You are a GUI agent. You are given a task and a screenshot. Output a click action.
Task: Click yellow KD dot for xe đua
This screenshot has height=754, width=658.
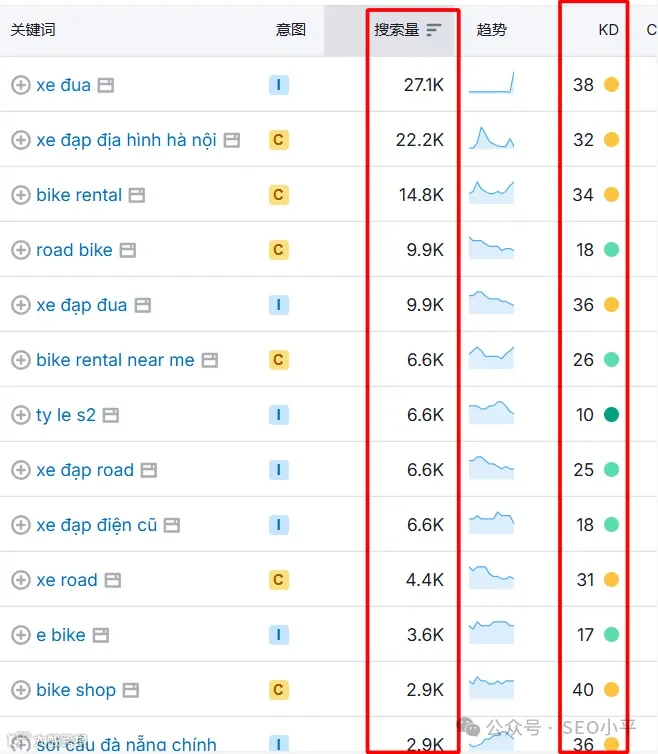click(611, 85)
